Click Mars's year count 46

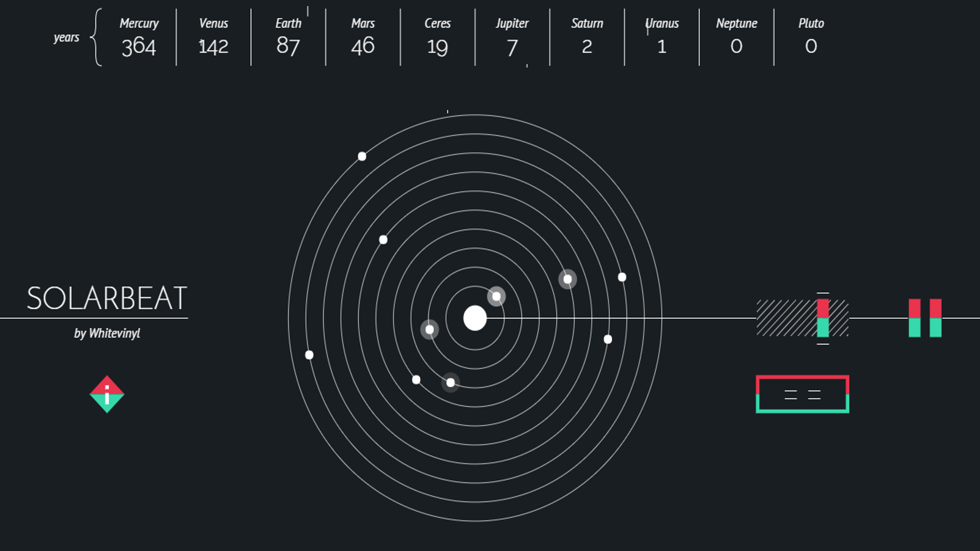click(363, 46)
